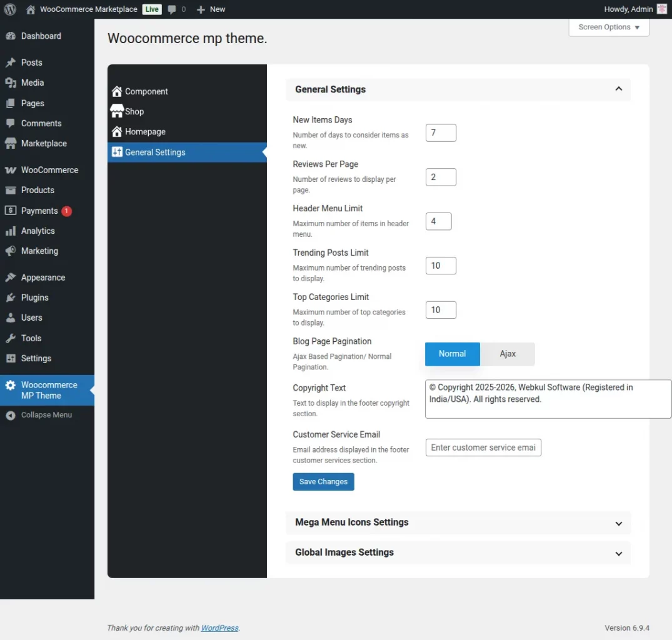Click inside the Copyright Text textarea

(x=548, y=399)
